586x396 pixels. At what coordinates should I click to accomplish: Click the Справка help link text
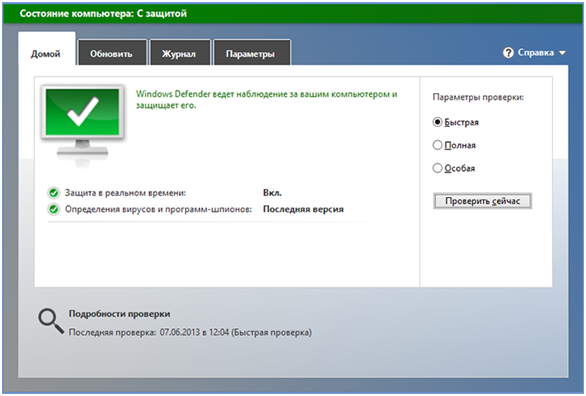click(536, 53)
